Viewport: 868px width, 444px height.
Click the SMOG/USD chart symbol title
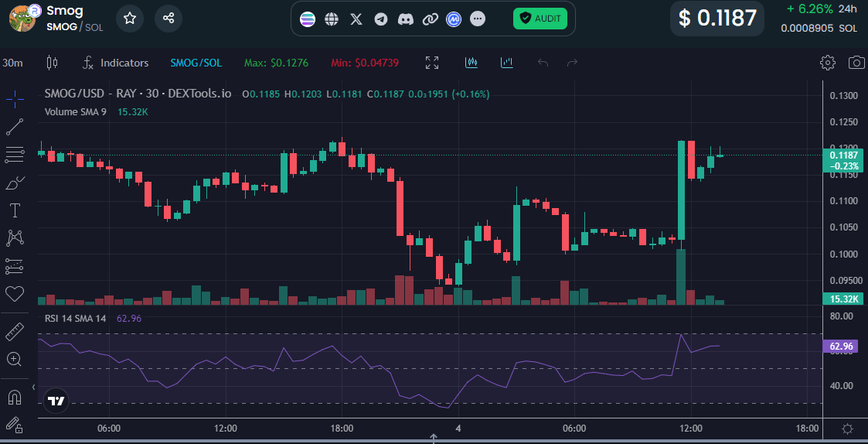[x=138, y=94]
